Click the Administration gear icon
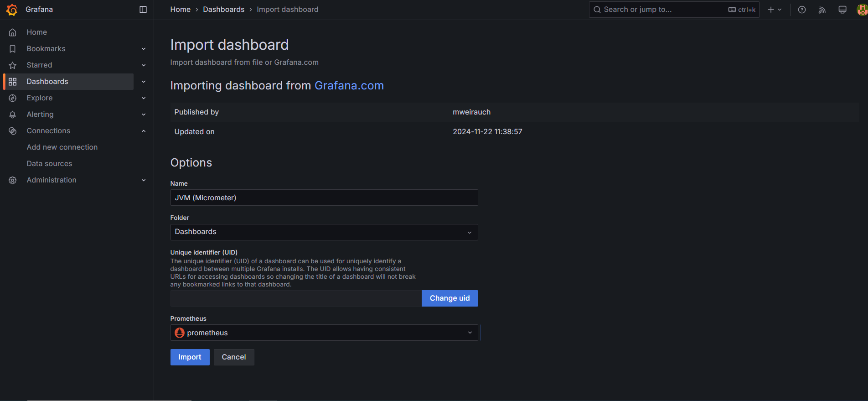This screenshot has height=401, width=868. [13, 180]
